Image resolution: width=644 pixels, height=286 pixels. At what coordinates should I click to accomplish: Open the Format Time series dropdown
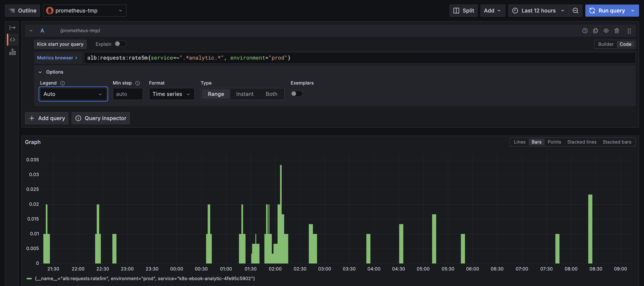pos(171,94)
